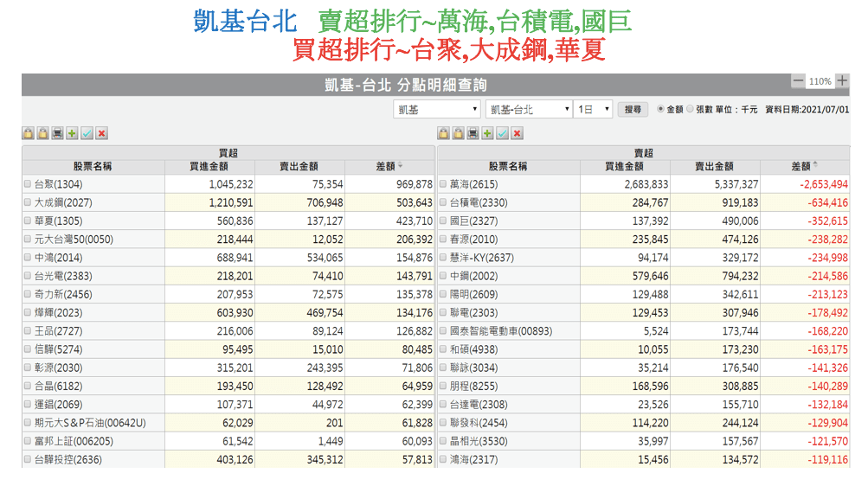The image size is (868, 486).
Task: Click the green plus icon above 買超 table
Action: (73, 133)
